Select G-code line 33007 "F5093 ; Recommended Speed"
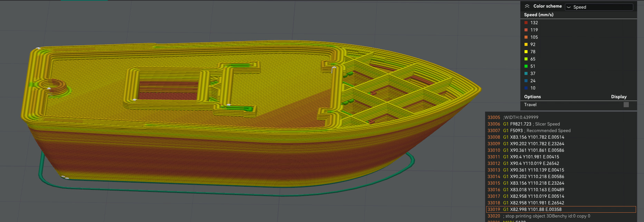This screenshot has height=222, width=644. (561, 130)
